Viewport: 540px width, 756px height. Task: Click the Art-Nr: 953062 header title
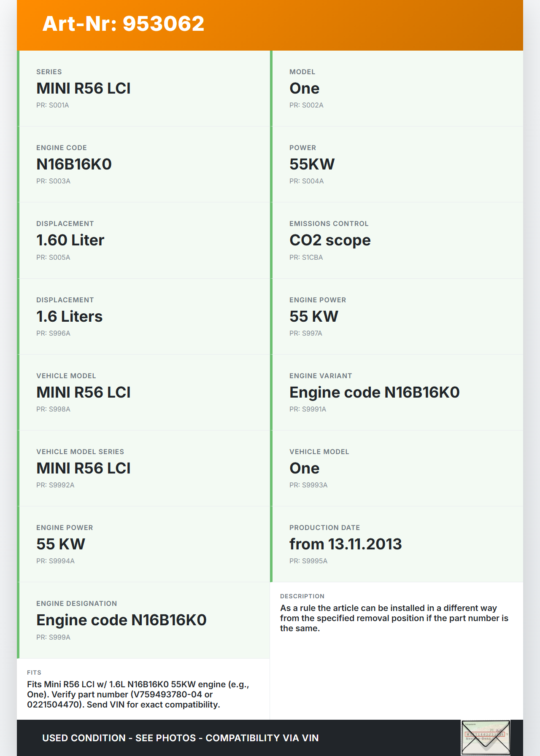point(123,24)
